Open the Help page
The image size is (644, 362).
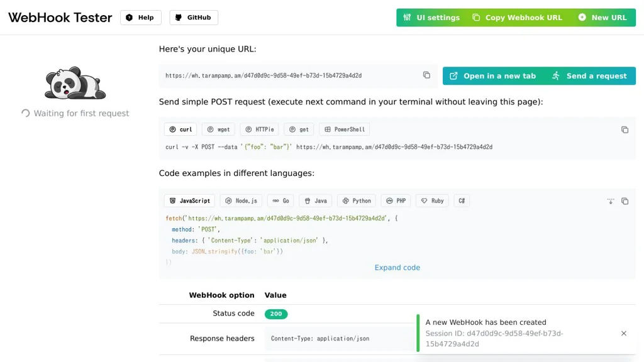[x=140, y=18]
